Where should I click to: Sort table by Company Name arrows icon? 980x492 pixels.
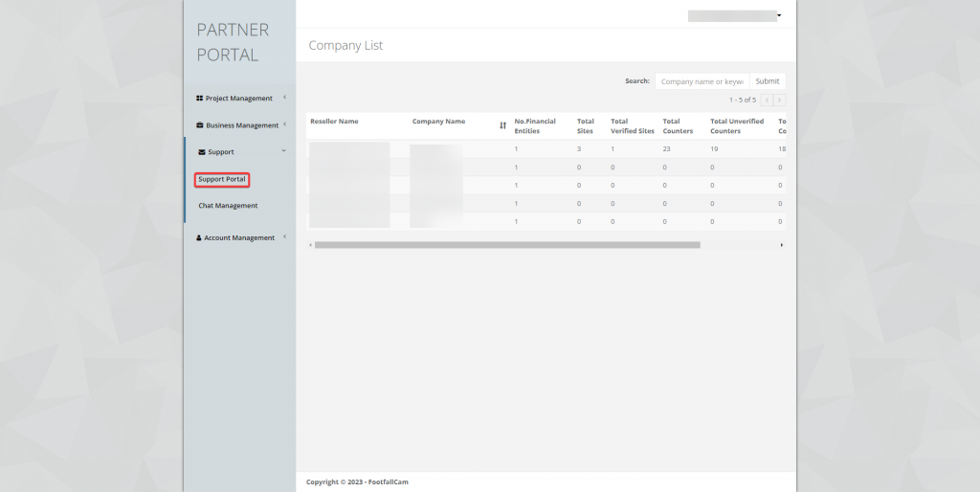pos(503,125)
